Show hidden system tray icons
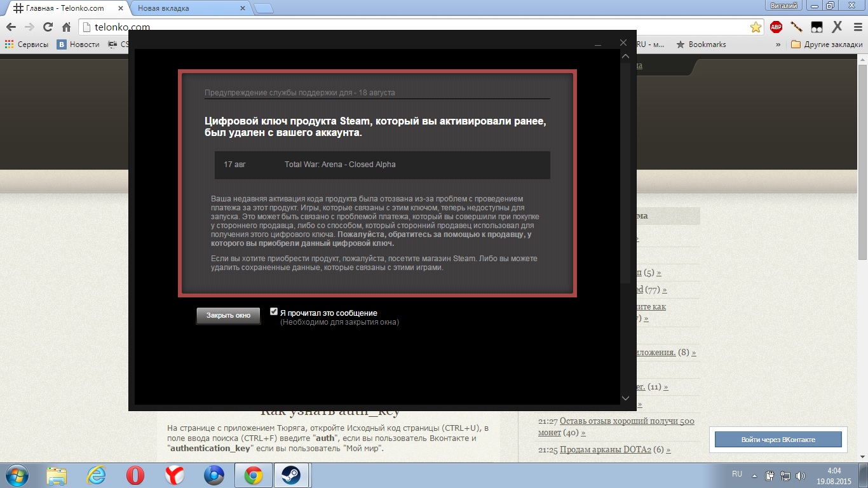The height and width of the screenshot is (488, 868). (x=755, y=475)
